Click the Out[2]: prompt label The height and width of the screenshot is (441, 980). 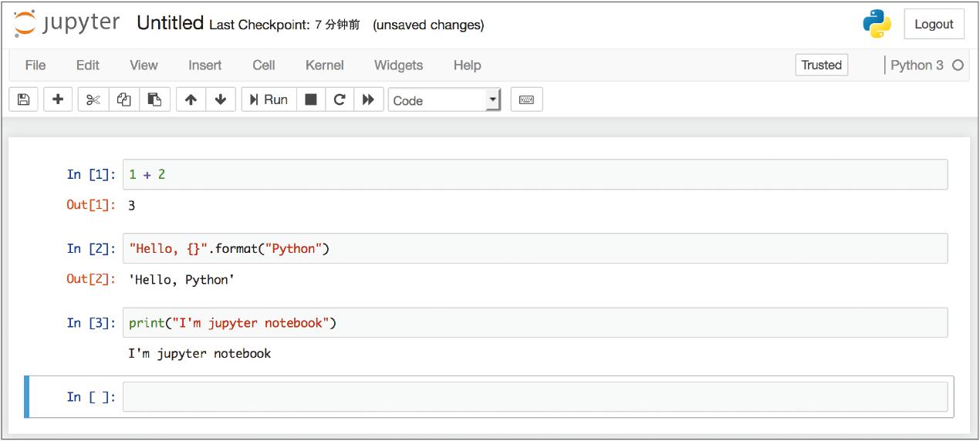pos(91,279)
